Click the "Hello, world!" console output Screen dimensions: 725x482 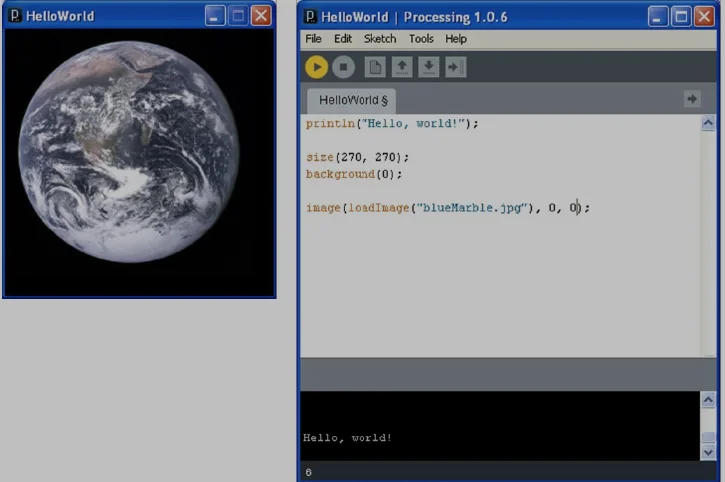pyautogui.click(x=347, y=438)
